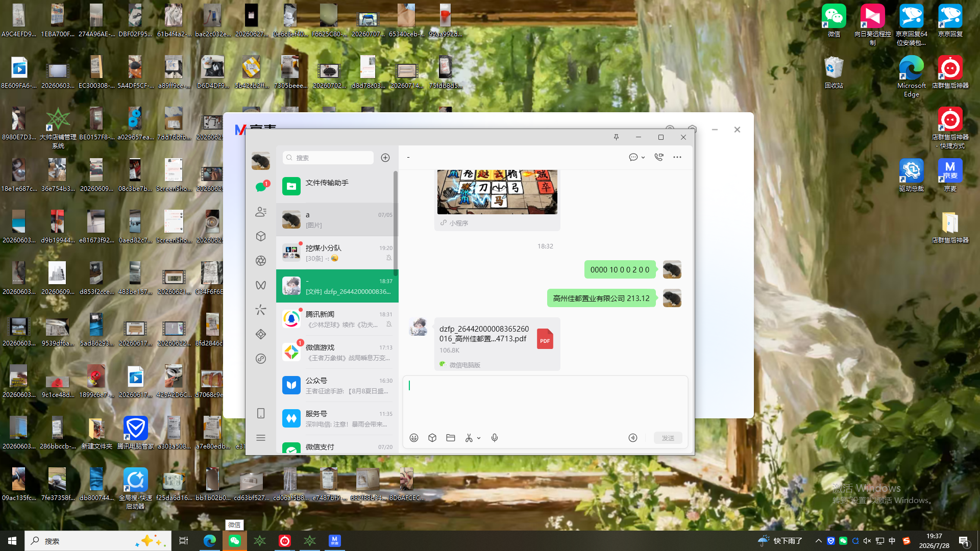Switch the 中 input method indicator
Viewport: 980px width, 551px height.
click(x=892, y=541)
